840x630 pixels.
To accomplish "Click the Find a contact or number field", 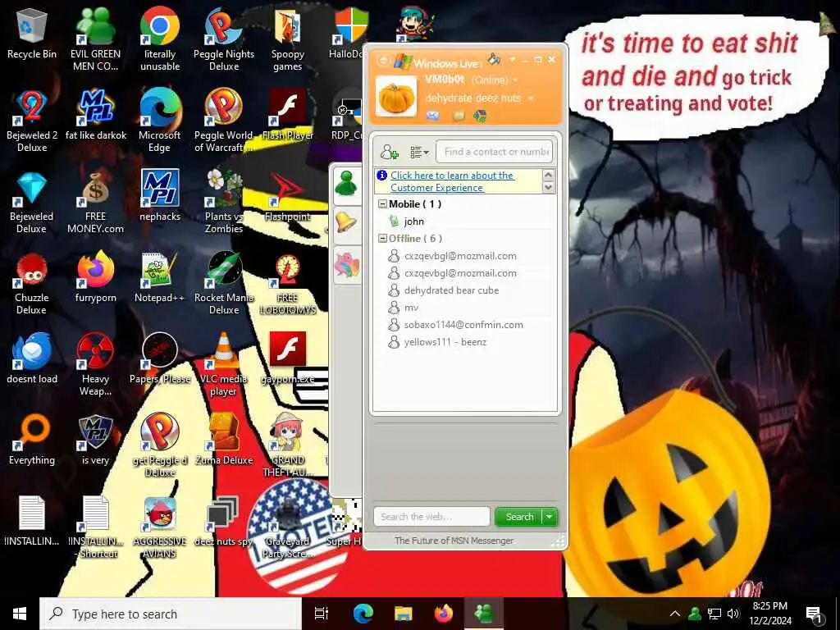I will click(495, 152).
